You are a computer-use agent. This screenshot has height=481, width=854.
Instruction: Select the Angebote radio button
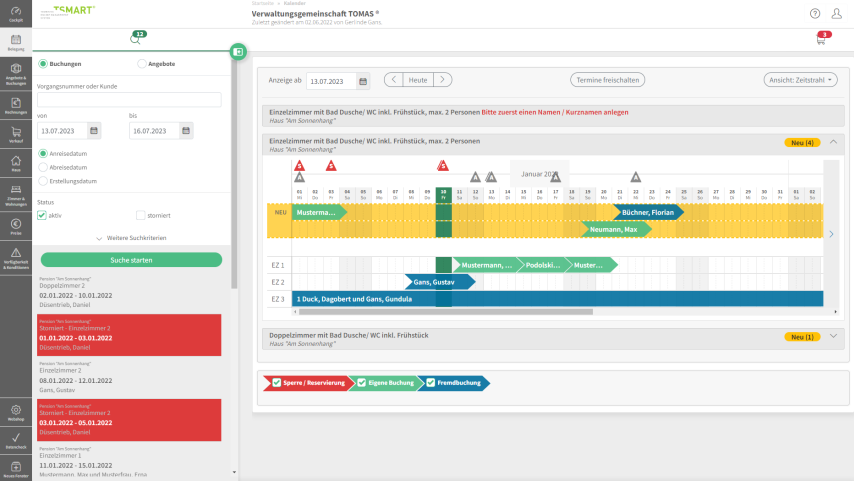[140, 64]
